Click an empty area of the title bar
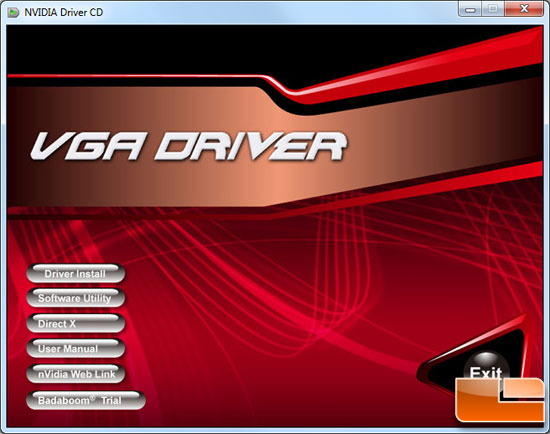Image resolution: width=550 pixels, height=434 pixels. (281, 12)
